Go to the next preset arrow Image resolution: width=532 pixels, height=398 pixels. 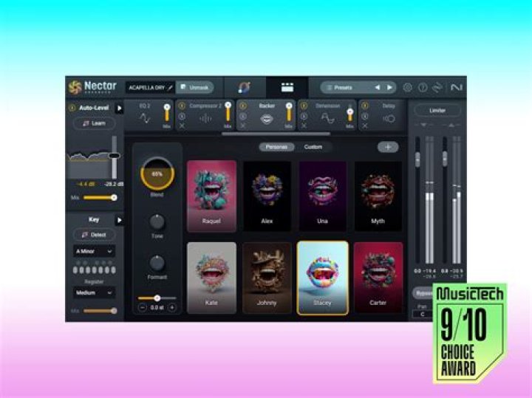coord(389,87)
